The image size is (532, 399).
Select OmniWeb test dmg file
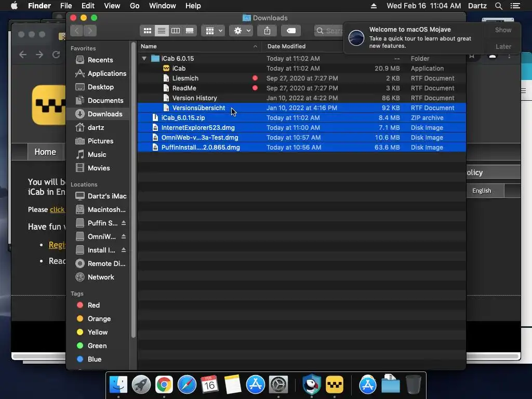pos(302,137)
